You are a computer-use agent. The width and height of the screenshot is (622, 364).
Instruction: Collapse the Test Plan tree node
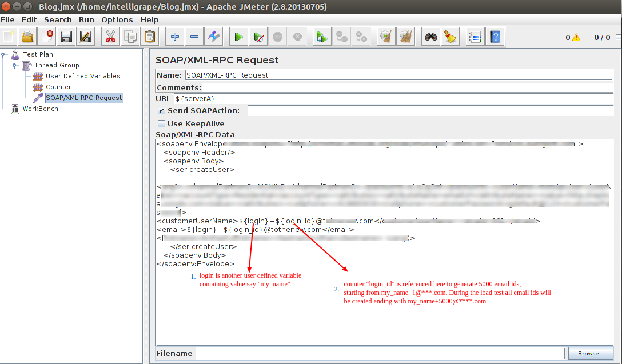pos(3,55)
